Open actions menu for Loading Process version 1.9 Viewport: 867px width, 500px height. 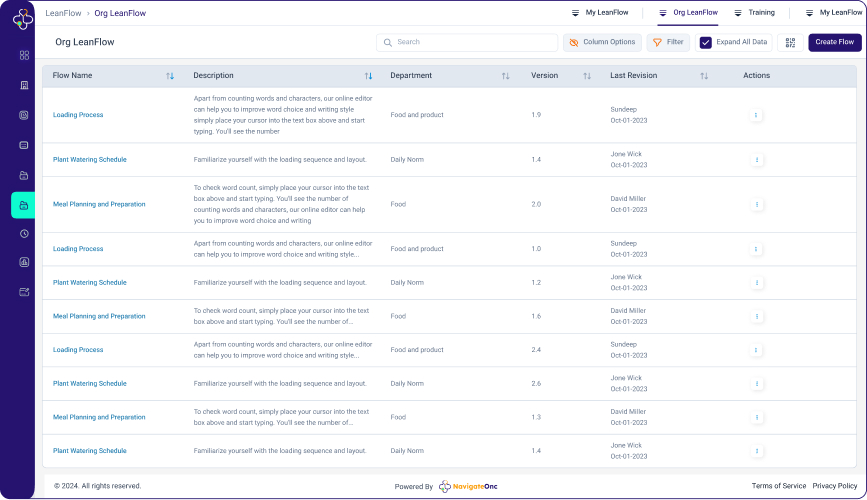[756, 115]
